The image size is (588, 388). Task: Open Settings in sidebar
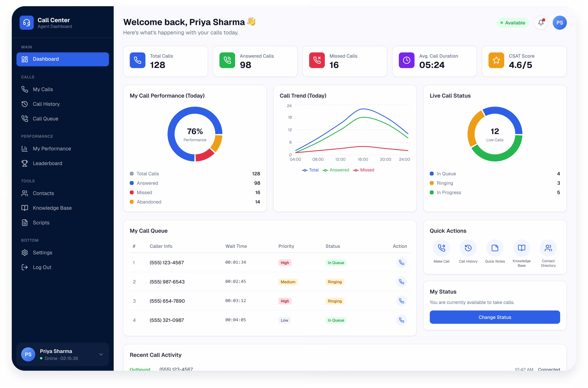(63, 253)
